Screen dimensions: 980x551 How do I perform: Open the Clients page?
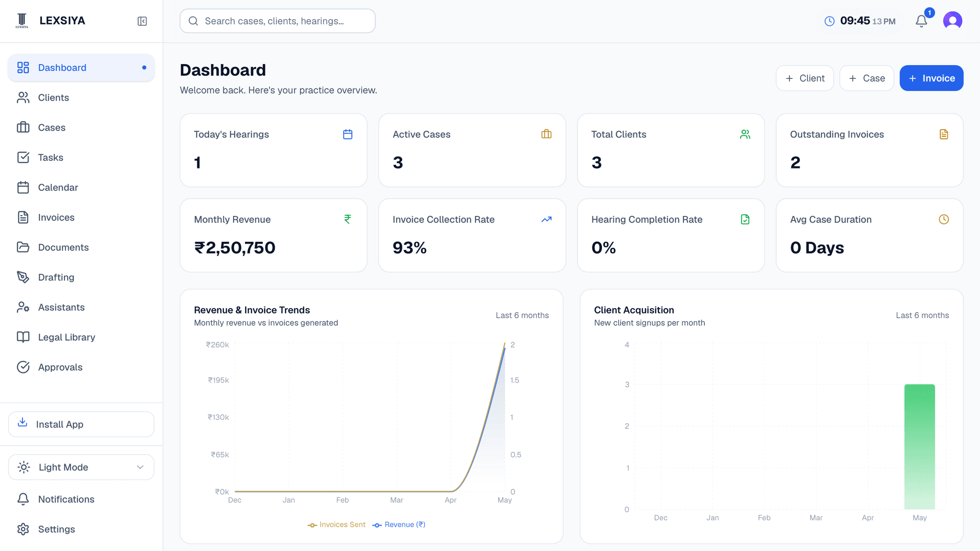point(81,98)
